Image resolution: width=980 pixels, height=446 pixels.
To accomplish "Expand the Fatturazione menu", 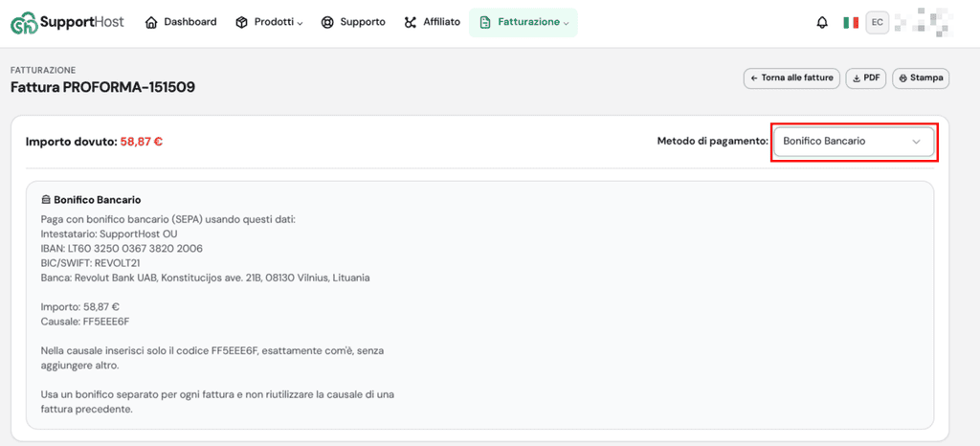I will click(523, 22).
